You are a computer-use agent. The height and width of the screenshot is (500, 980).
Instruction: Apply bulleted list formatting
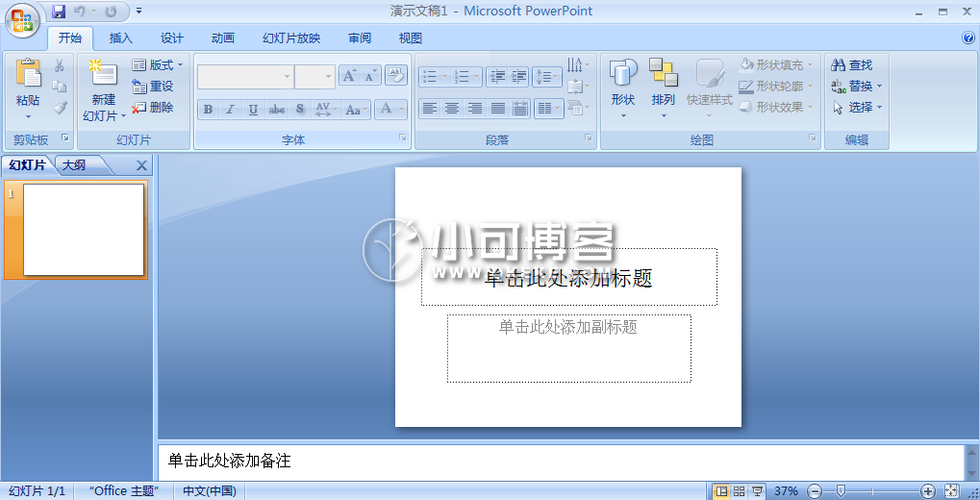point(434,76)
